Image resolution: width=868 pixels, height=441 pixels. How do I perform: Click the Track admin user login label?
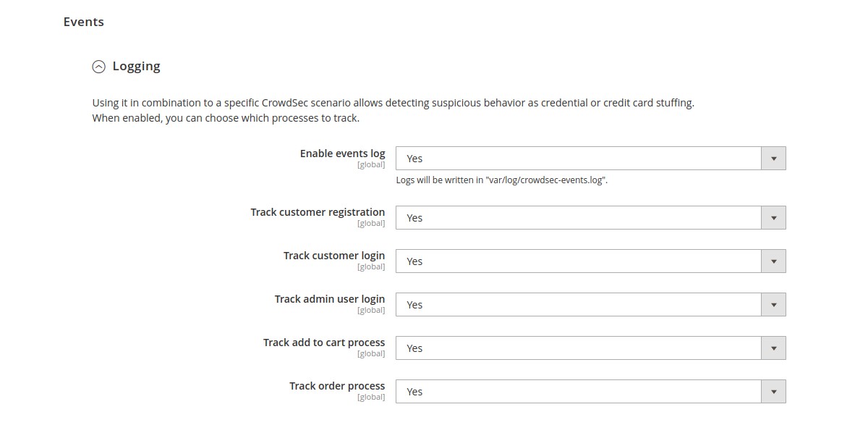point(329,299)
